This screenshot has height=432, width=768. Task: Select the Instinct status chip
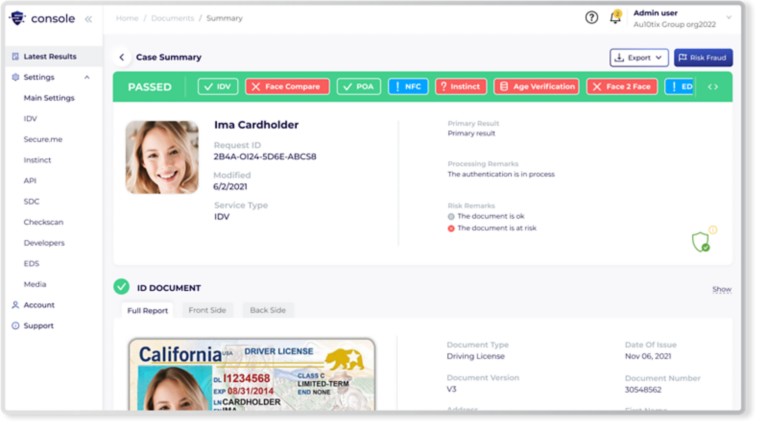point(460,87)
